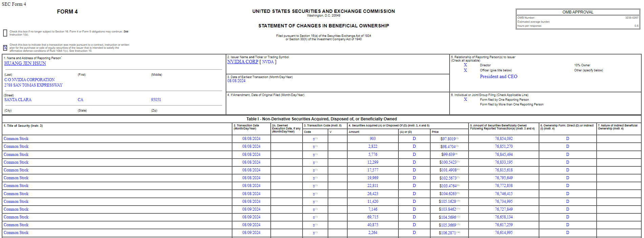Click the price $97.8019
Screen dimensions: 644x238
point(448,139)
